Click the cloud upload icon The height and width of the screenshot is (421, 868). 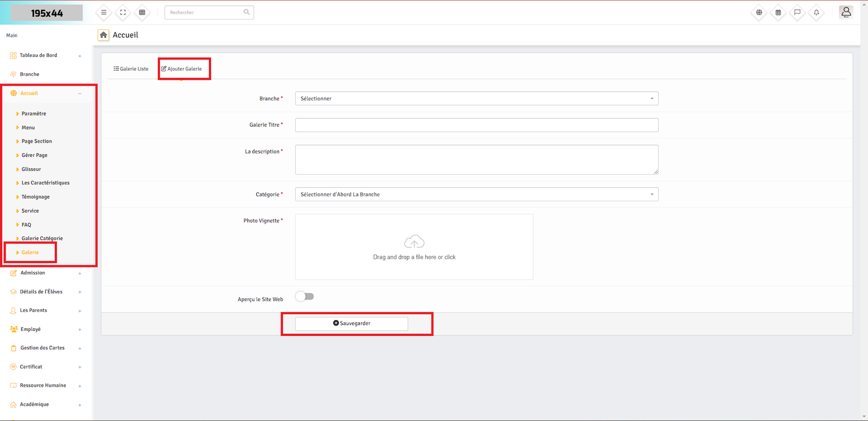point(414,242)
